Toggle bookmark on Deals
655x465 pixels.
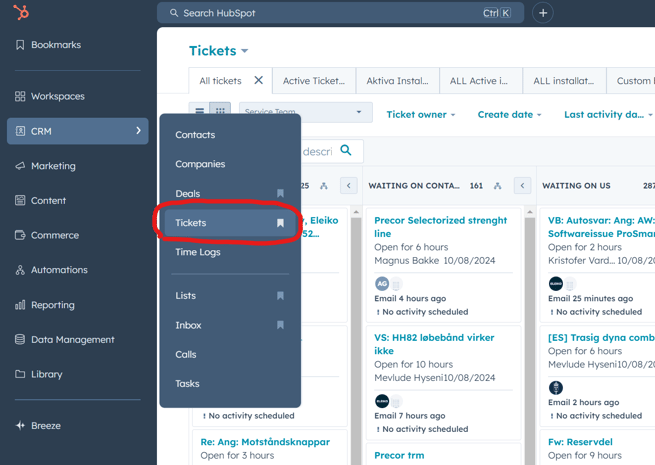pos(280,193)
